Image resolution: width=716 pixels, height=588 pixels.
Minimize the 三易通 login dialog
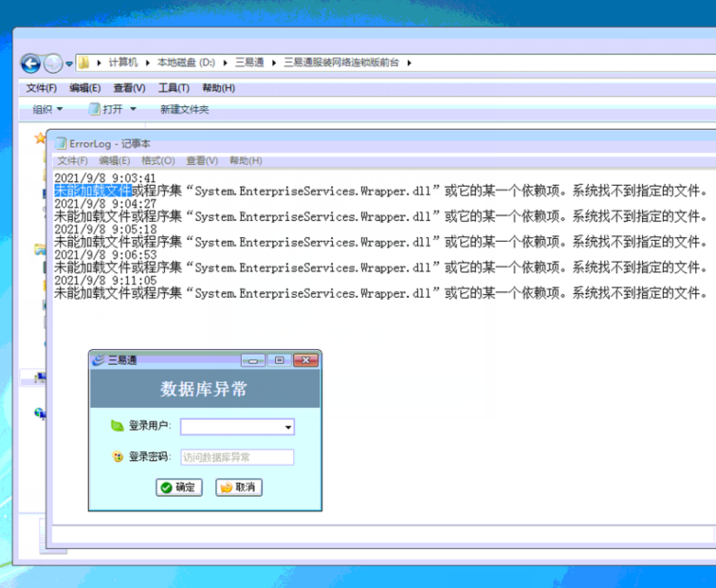253,360
